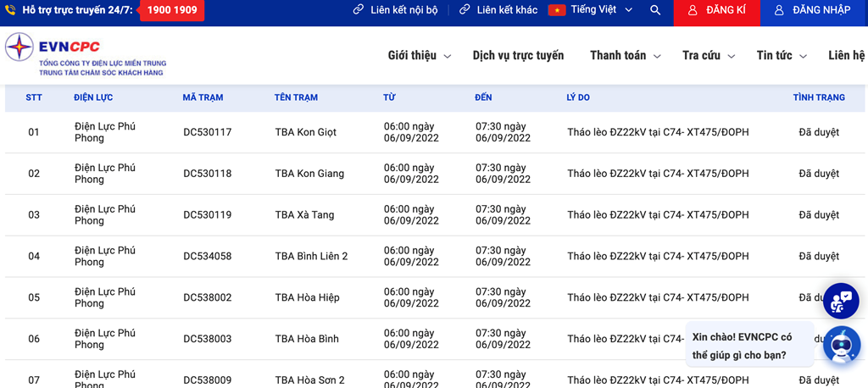Expand the Thanh toán menu

coord(626,55)
